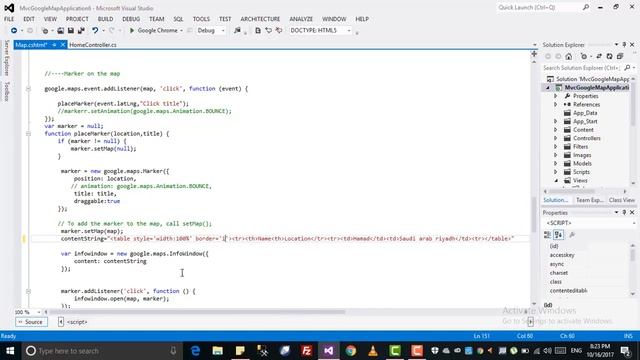Switch to the HomeController.cs tab
Image resolution: width=640 pixels, height=360 pixels.
pyautogui.click(x=93, y=45)
